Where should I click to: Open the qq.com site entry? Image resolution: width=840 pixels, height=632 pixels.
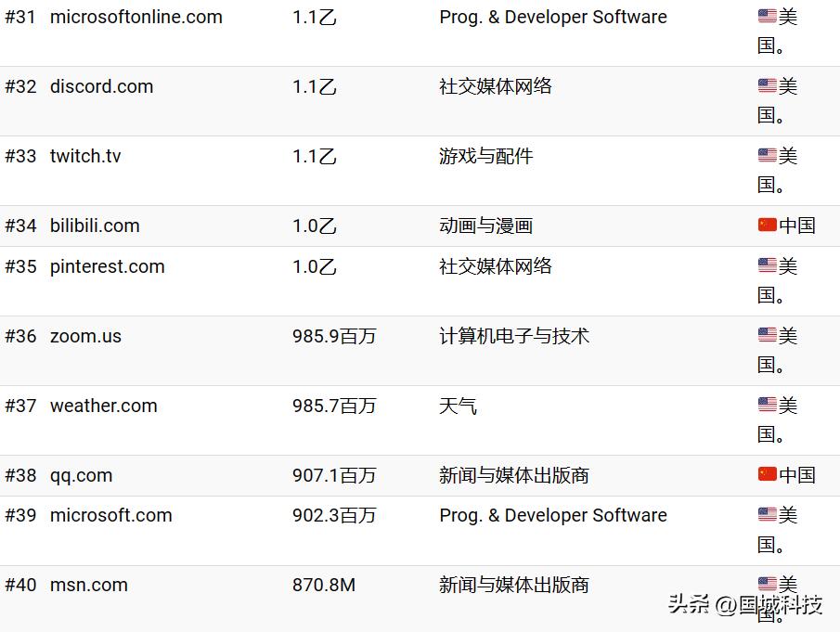(x=81, y=474)
